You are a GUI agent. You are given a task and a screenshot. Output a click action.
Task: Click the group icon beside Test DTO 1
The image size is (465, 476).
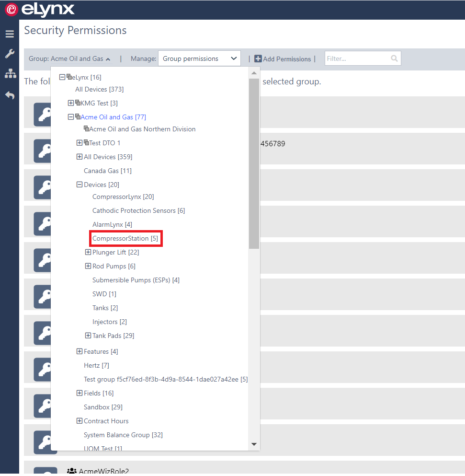coord(87,142)
